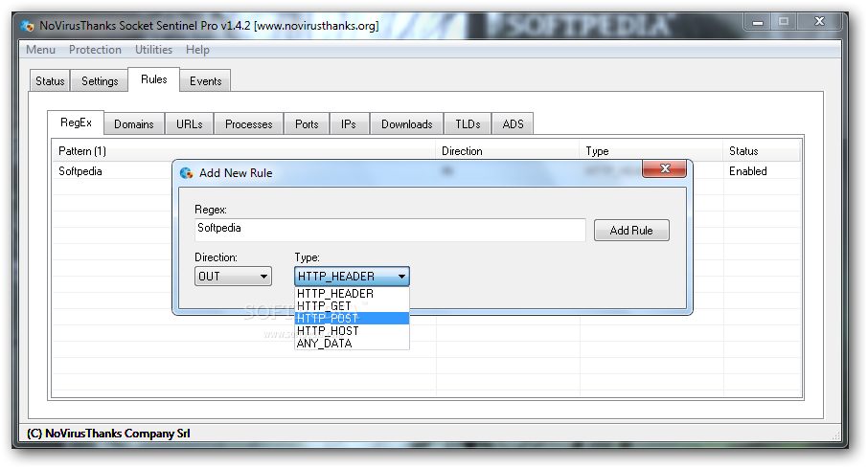The image size is (868, 468).
Task: Select the RegEx rules tab
Action: (76, 123)
